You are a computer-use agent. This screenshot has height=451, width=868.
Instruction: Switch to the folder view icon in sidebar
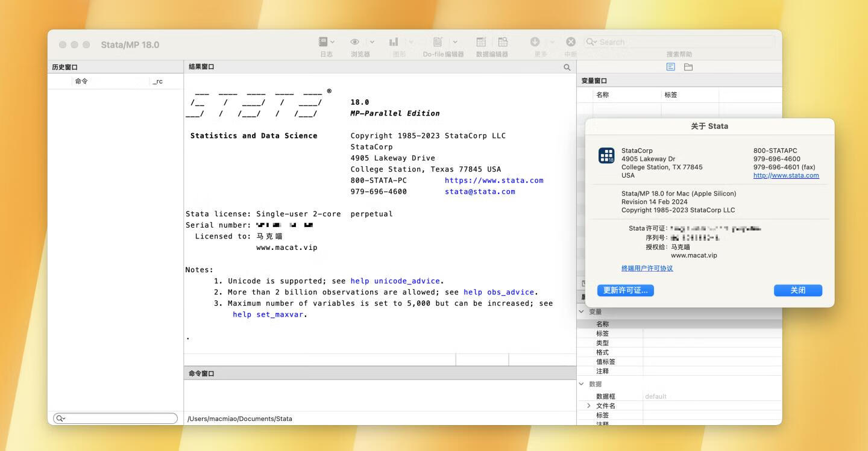pyautogui.click(x=688, y=67)
